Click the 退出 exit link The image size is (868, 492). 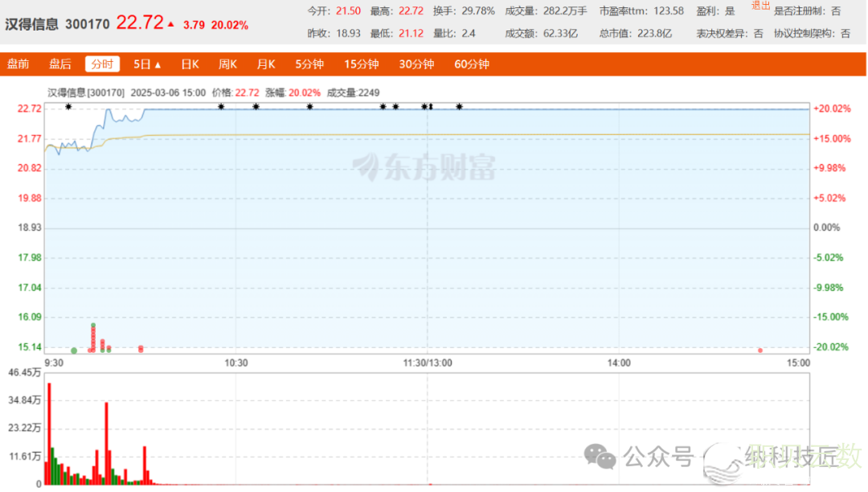point(760,6)
